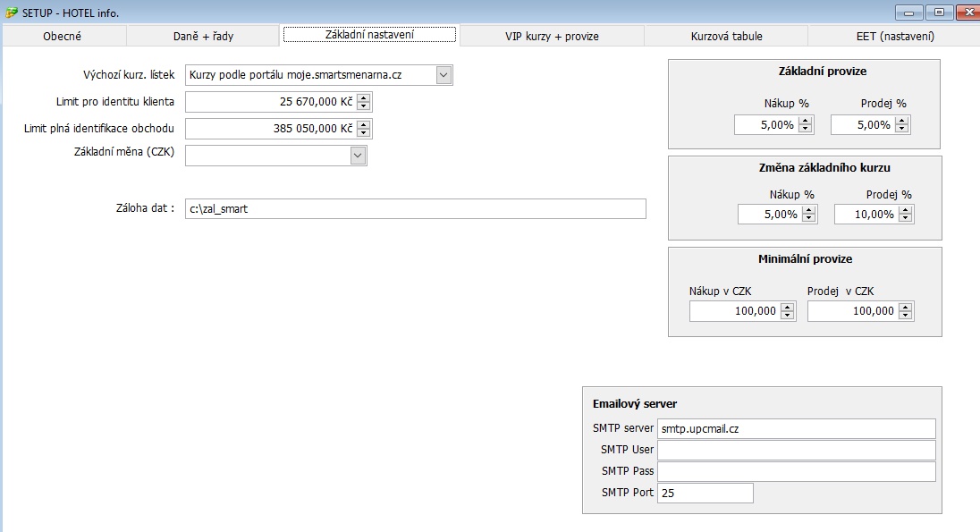Screen dimensions: 980x532
Task: Decrease Základní provize Nákup % value
Action: coord(806,130)
